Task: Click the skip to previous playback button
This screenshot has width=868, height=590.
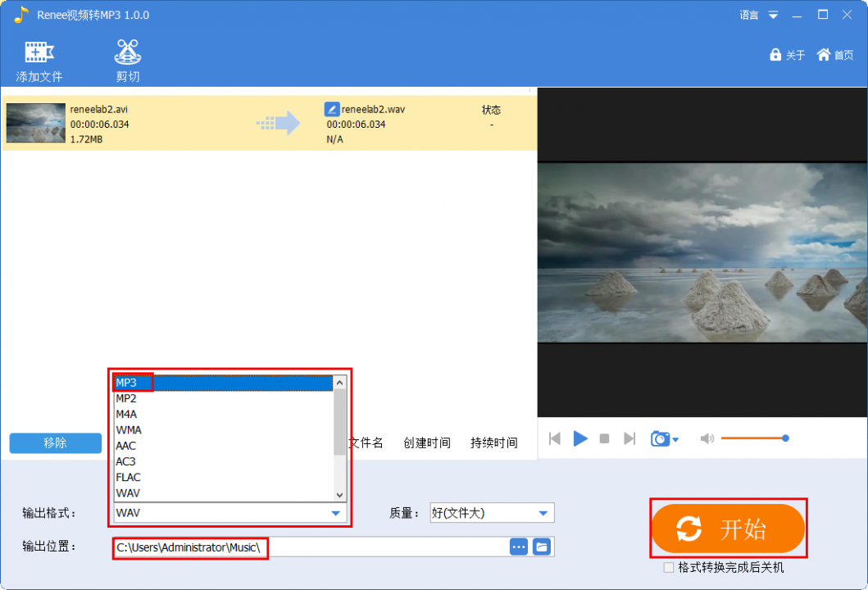Action: pyautogui.click(x=555, y=439)
